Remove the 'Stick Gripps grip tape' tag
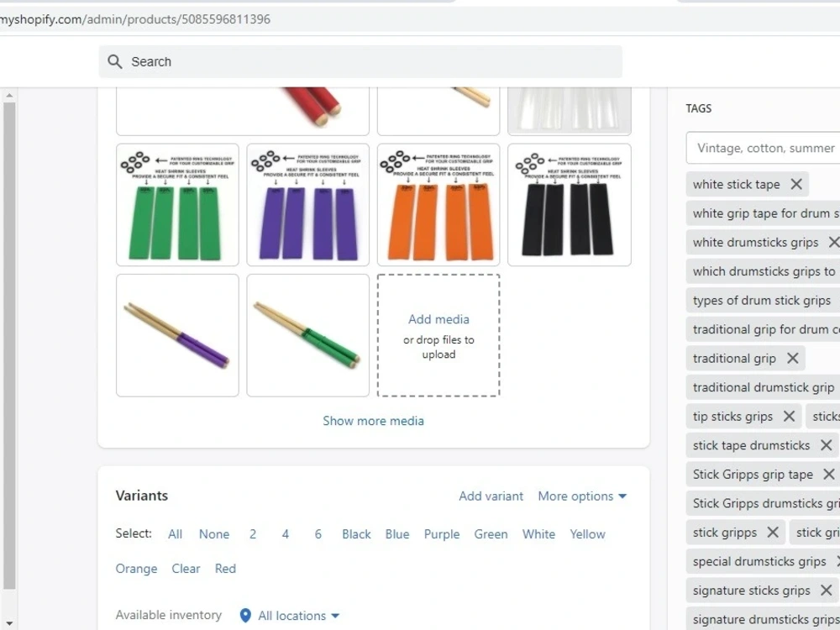The height and width of the screenshot is (630, 840). tap(829, 474)
